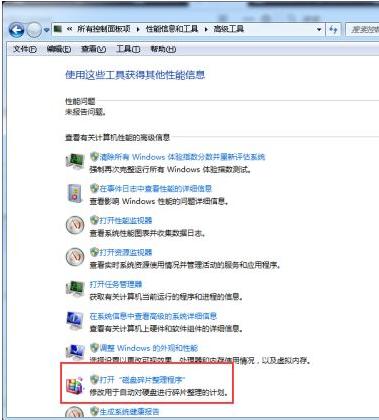Viewport: 379px width, 420px height.
Task: Expand arrow after 所有控制面板项 breadcrumb
Action: click(x=138, y=29)
